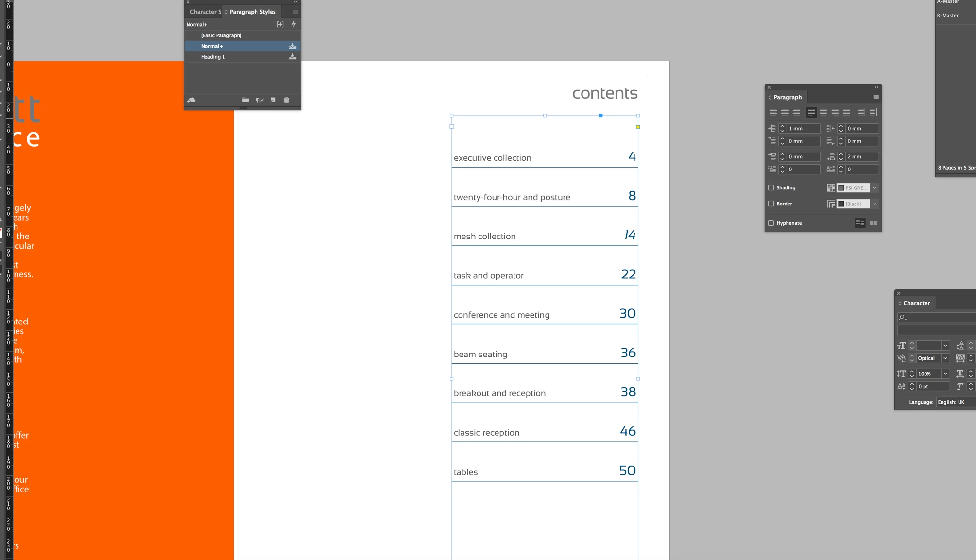This screenshot has width=976, height=560.
Task: Click Clear Overrides in Paragraph Styles panel
Action: 259,100
